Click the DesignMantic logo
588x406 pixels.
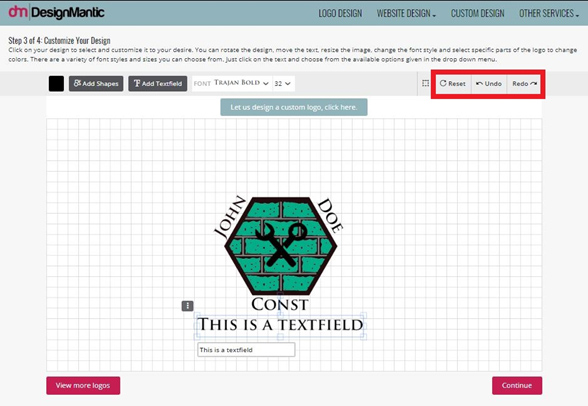(56, 12)
